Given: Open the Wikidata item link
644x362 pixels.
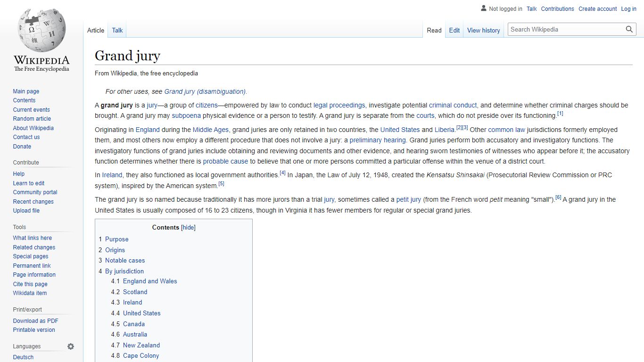Looking at the screenshot, I should (x=30, y=293).
